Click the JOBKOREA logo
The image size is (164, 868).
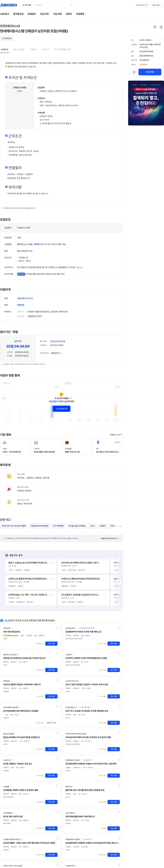pyautogui.click(x=8, y=5)
